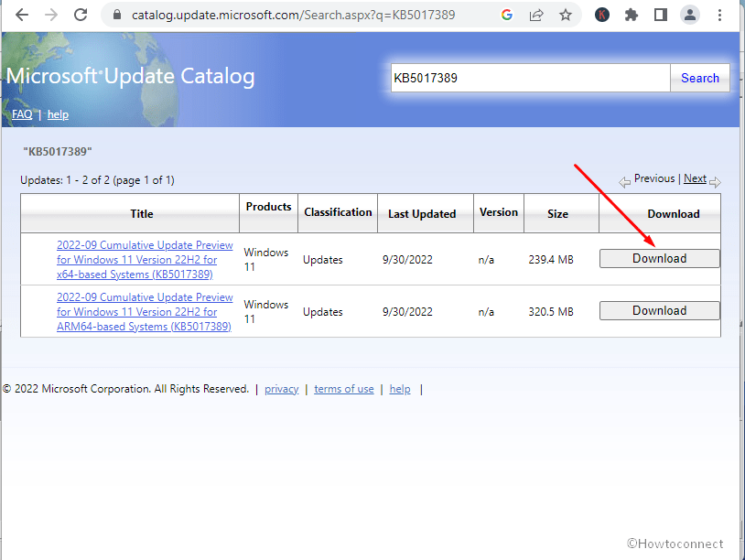
Task: Click the browser back arrow
Action: (22, 16)
